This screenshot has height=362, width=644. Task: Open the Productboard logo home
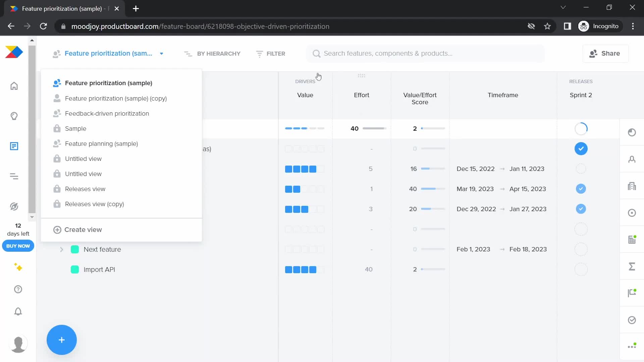coord(14,52)
